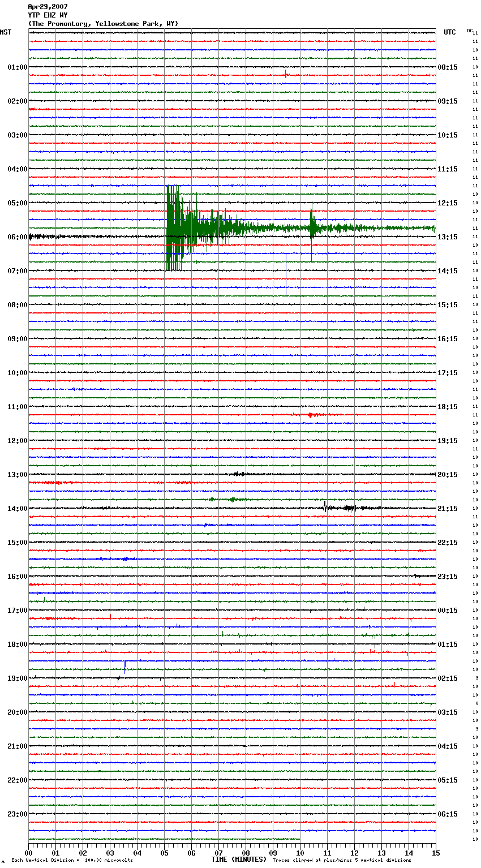Click The Promontory, Yellowstone Park, WY title
The image size is (481, 868).
tap(103, 24)
